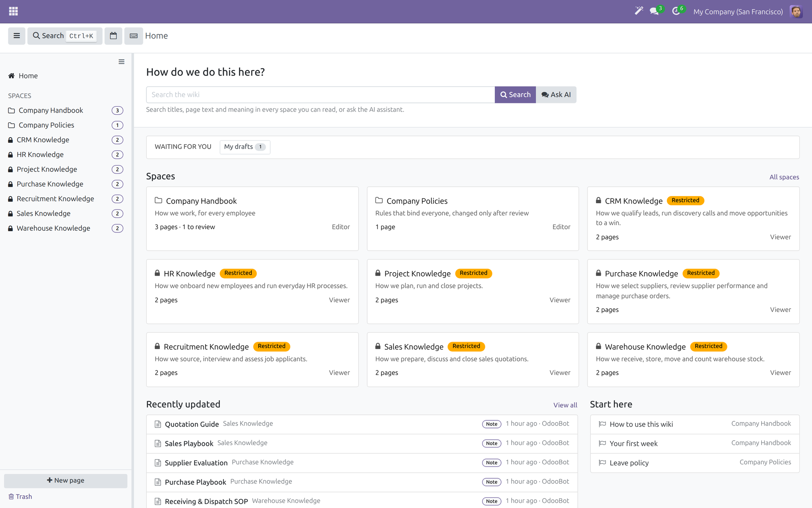The image size is (812, 508).
Task: Open the Project Knowledge space card
Action: 472,291
